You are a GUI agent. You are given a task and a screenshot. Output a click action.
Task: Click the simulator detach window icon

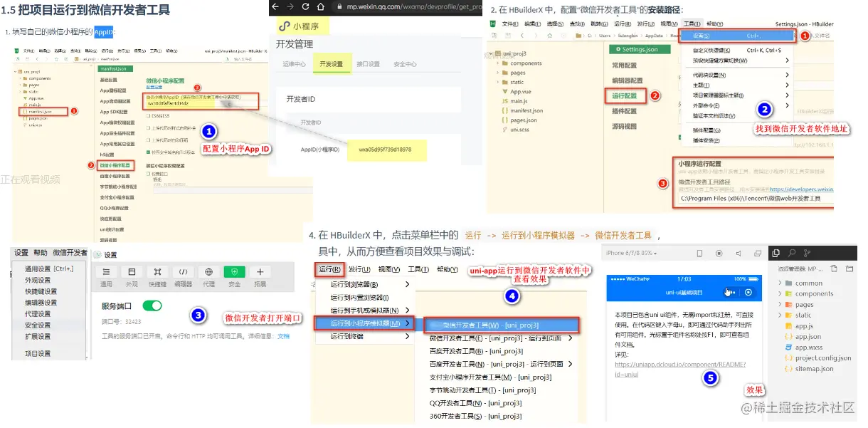[756, 253]
